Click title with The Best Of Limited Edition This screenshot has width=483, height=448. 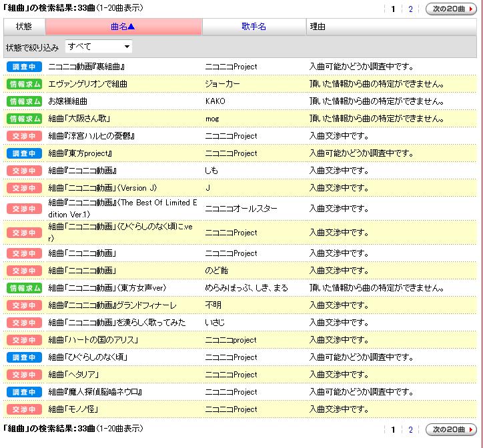click(x=123, y=209)
